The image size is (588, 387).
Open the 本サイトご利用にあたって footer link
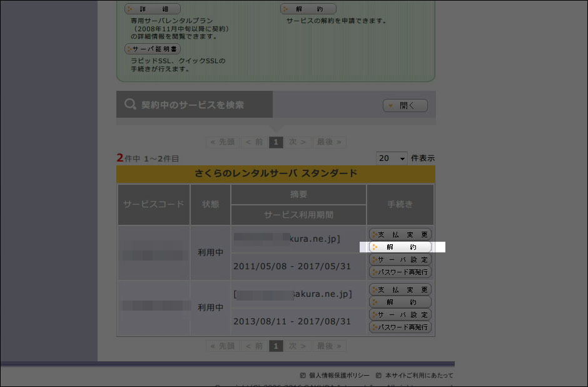point(419,375)
